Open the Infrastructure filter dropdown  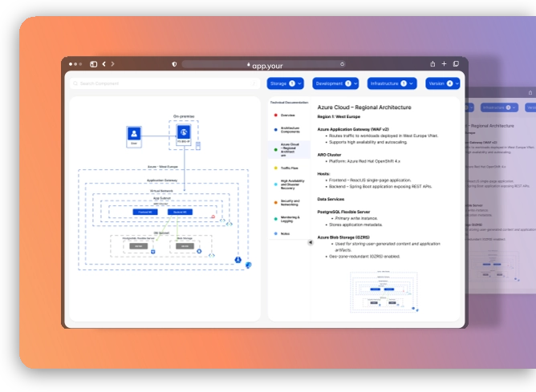tap(392, 83)
